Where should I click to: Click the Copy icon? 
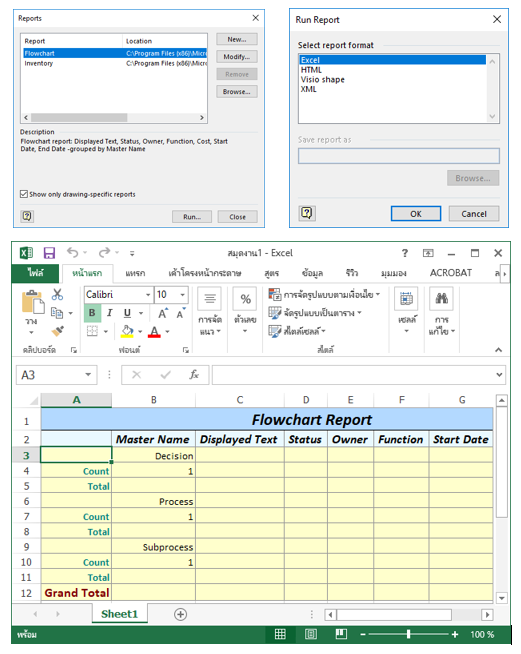pos(57,312)
